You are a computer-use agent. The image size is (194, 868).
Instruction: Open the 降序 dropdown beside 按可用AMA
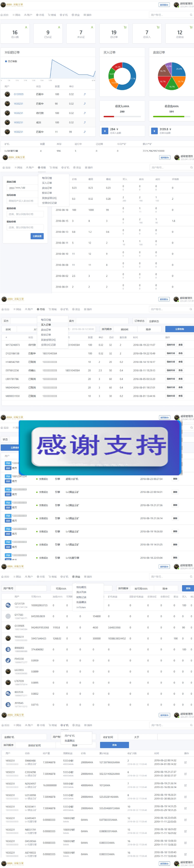point(165,588)
